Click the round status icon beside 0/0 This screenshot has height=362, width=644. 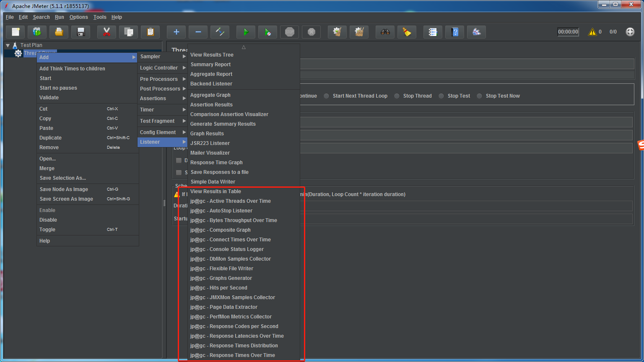coord(630,32)
